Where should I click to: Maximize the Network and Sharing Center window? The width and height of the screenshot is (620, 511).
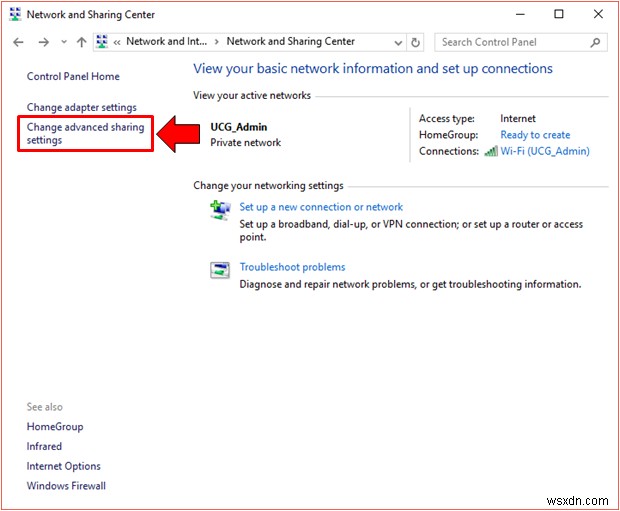559,14
